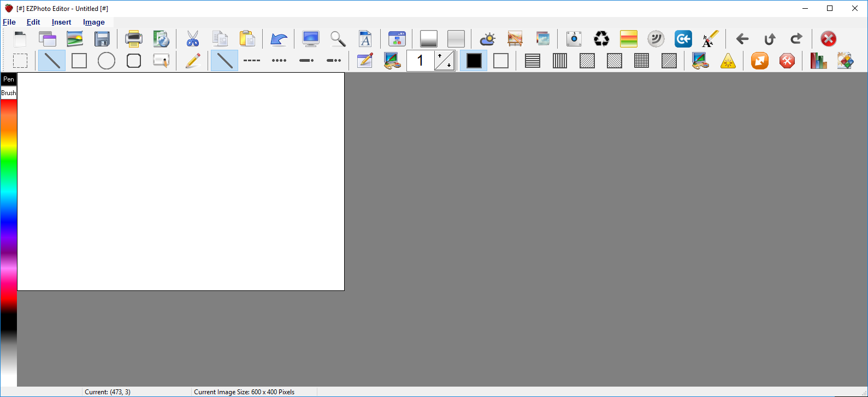Switch to the Pen color tab
Screen dimensions: 868x397
9,79
